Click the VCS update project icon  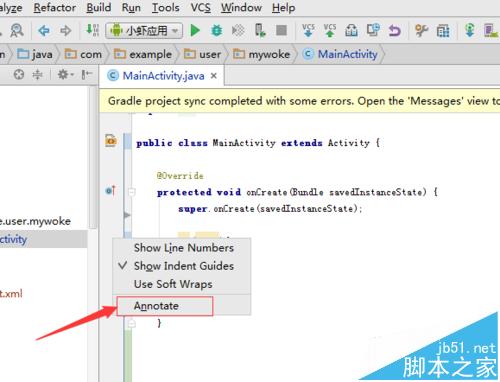[308, 30]
